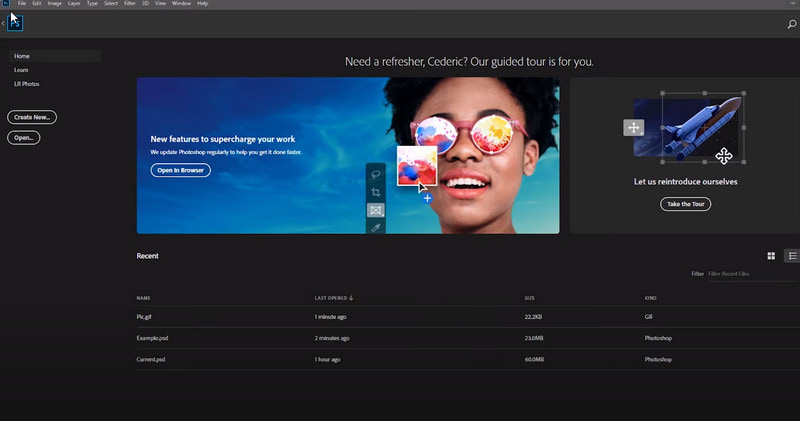Switch recent files to grid view
Image resolution: width=800 pixels, height=421 pixels.
[x=771, y=256]
